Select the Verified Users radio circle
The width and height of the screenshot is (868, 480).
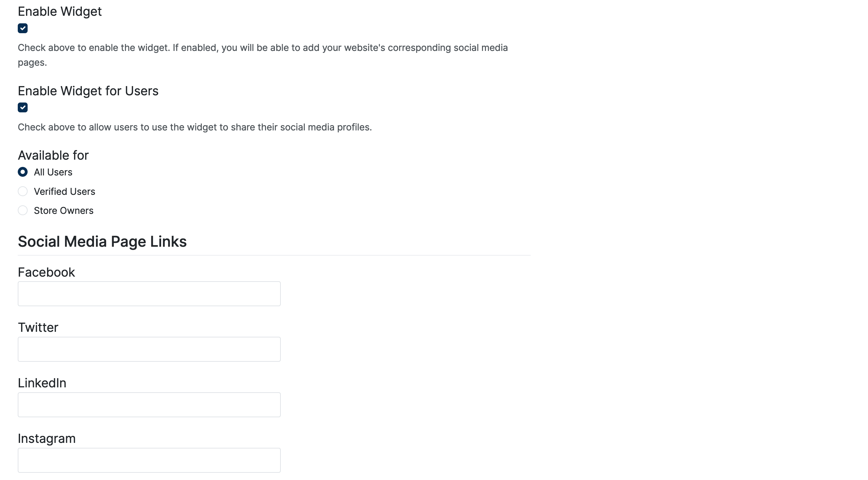(23, 191)
